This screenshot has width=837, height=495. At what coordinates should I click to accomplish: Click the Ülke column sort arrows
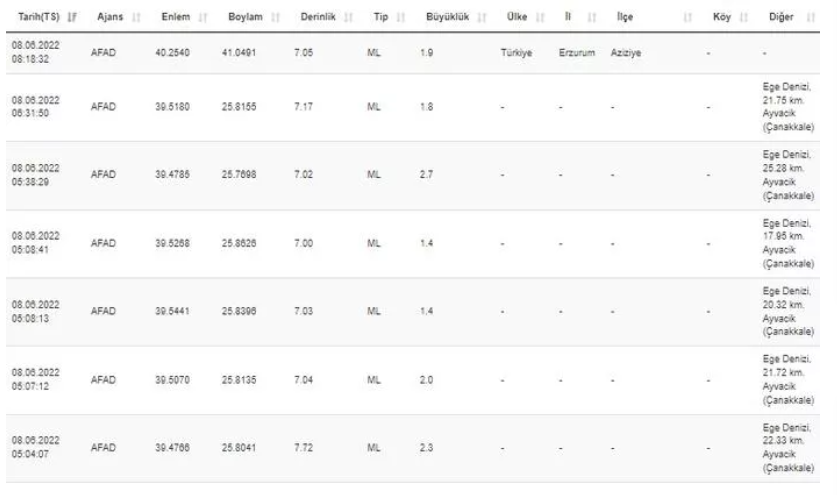pos(540,18)
